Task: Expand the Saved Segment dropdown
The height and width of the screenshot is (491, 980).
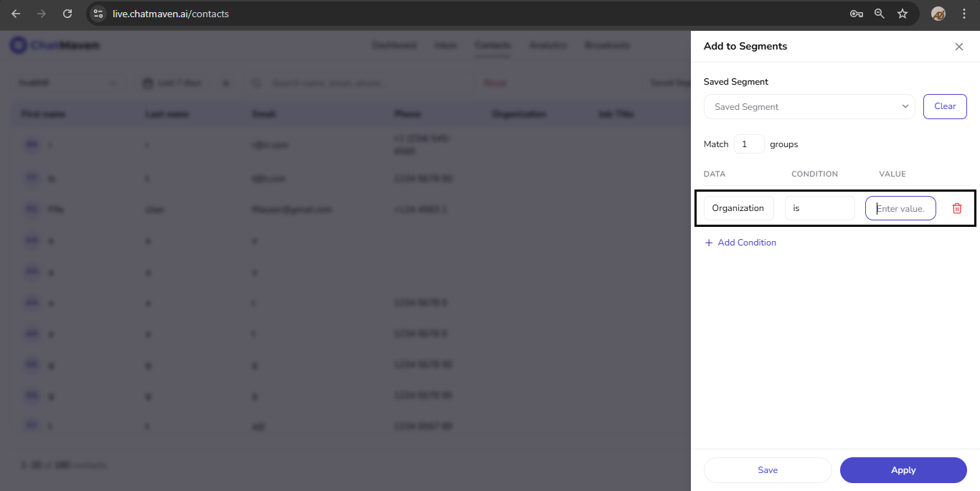Action: (x=809, y=106)
